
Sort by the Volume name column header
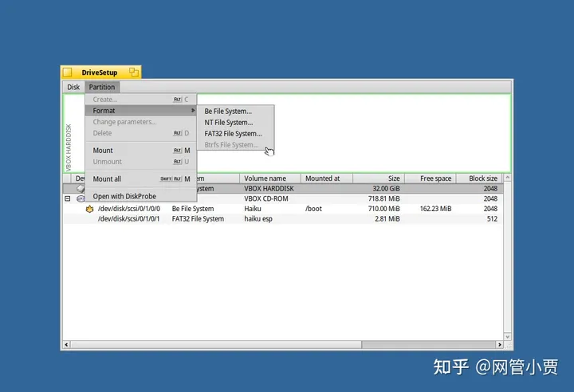[270, 178]
